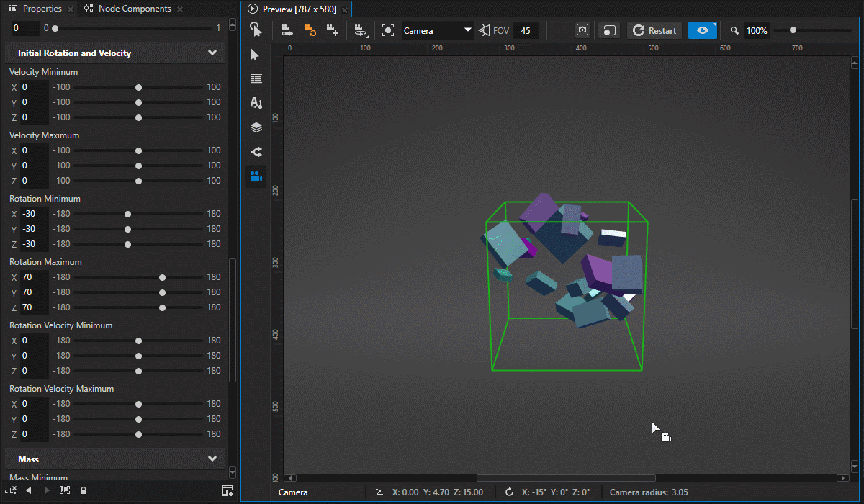Activate the camera/fly mode tool
Screen dimensions: 864x504
256,176
